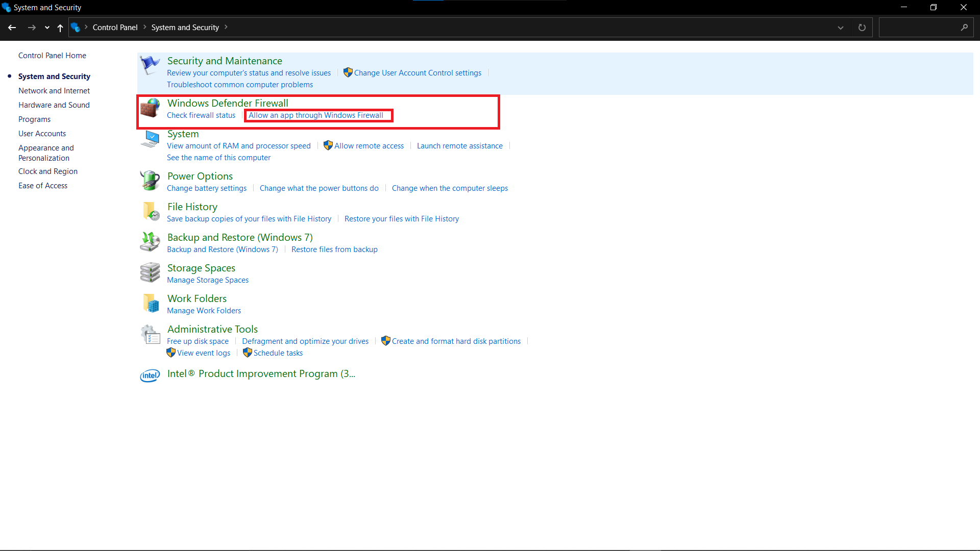Expand the chevron after System and Security breadcrumb
This screenshot has width=980, height=551.
[x=226, y=27]
